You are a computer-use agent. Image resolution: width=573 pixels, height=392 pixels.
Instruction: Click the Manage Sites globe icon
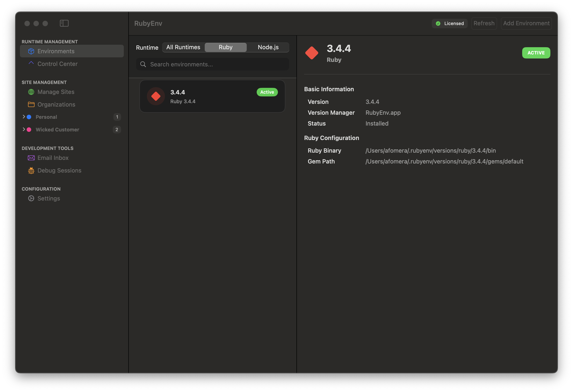[x=31, y=92]
